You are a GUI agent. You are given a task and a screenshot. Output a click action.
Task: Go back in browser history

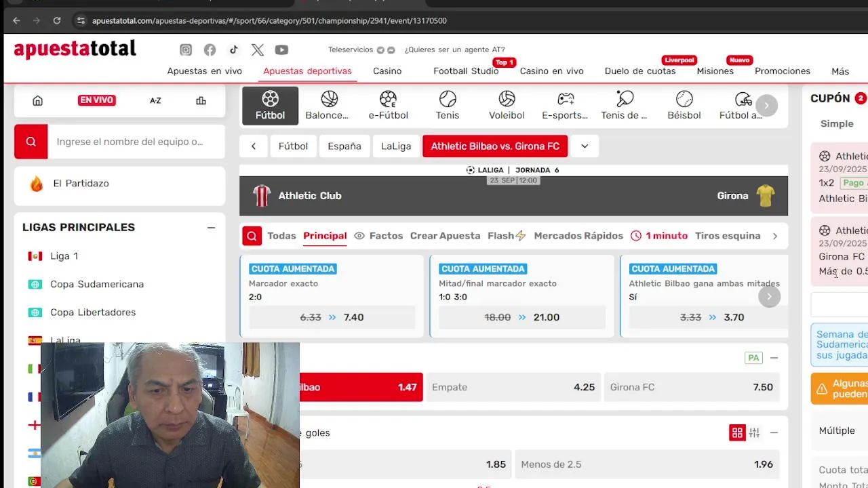point(16,20)
